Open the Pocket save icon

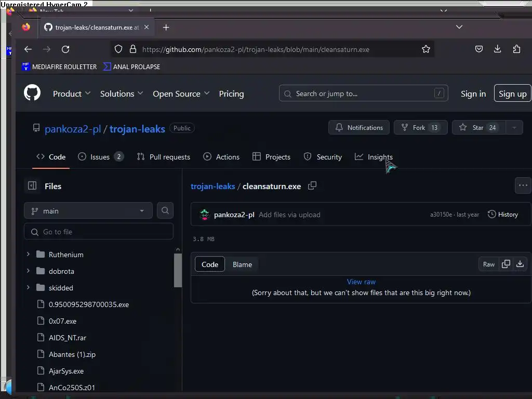[x=478, y=49]
